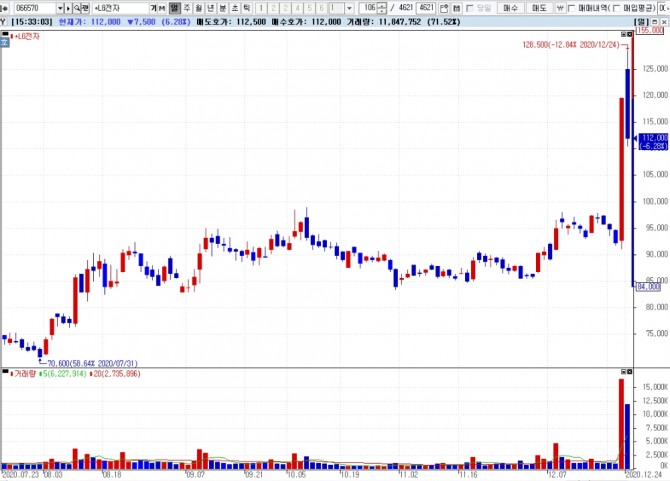Image resolution: width=670 pixels, height=481 pixels.
Task: Click the M toolbar icon
Action: pyautogui.click(x=162, y=8)
